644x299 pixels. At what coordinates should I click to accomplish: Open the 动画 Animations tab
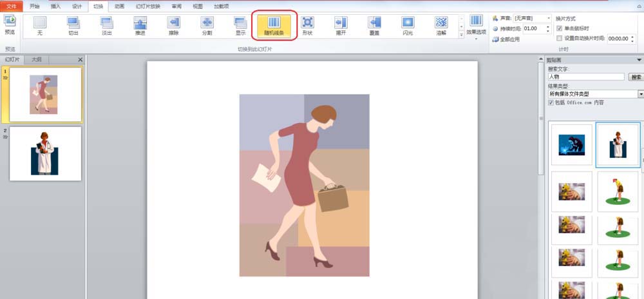(120, 6)
